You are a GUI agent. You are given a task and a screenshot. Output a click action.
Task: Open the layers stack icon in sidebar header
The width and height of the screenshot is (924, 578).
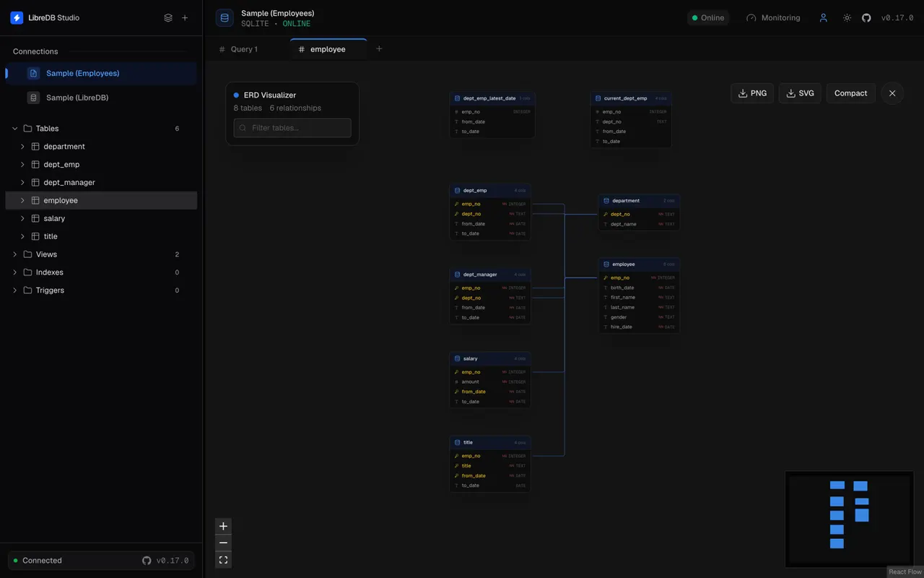(x=168, y=18)
